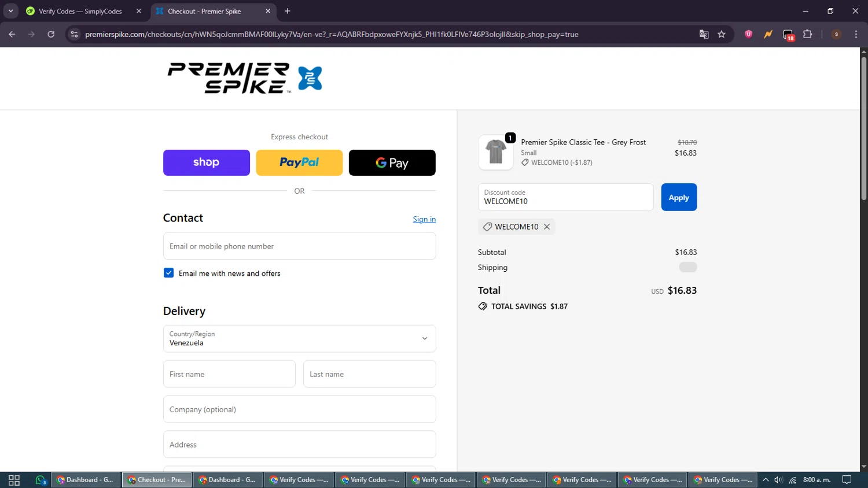Image resolution: width=868 pixels, height=488 pixels.
Task: Show hidden system tray icons
Action: click(766, 480)
